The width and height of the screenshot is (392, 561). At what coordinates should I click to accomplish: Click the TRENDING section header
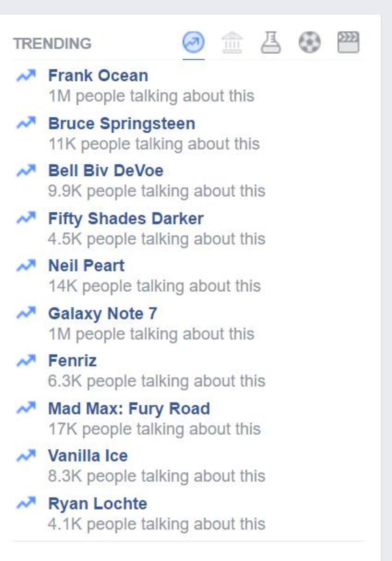(52, 43)
